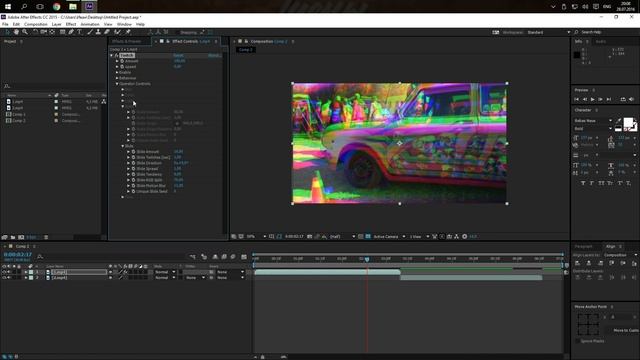Toggle motion blur enable in timeline header
This screenshot has height=360, width=640.
click(x=233, y=257)
